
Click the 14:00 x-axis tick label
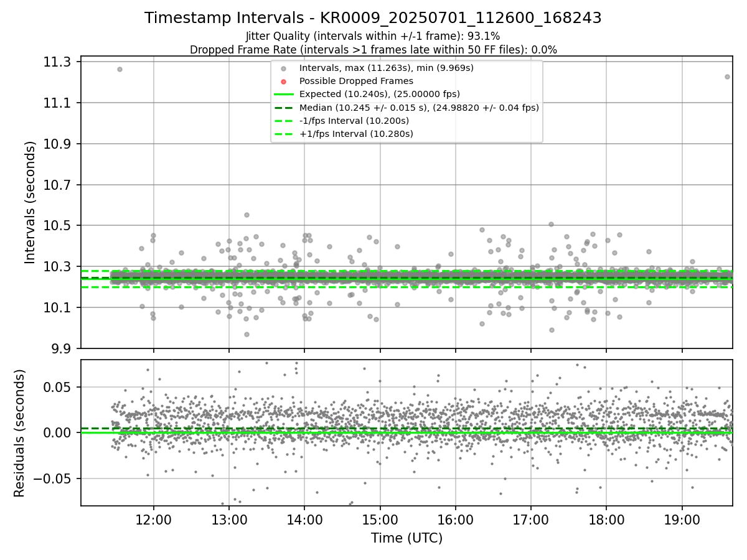click(x=304, y=520)
